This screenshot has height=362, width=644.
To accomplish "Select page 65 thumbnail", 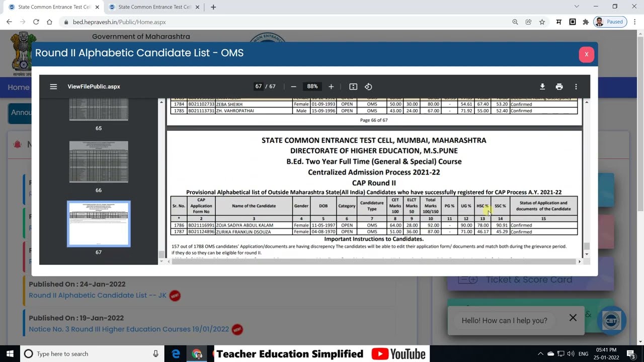I will coord(99,110).
